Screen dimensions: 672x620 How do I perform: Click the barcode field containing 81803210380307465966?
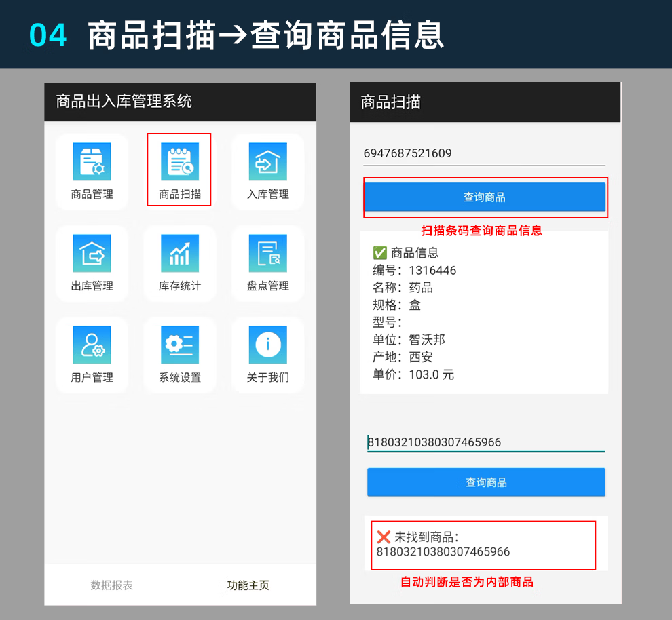click(486, 442)
